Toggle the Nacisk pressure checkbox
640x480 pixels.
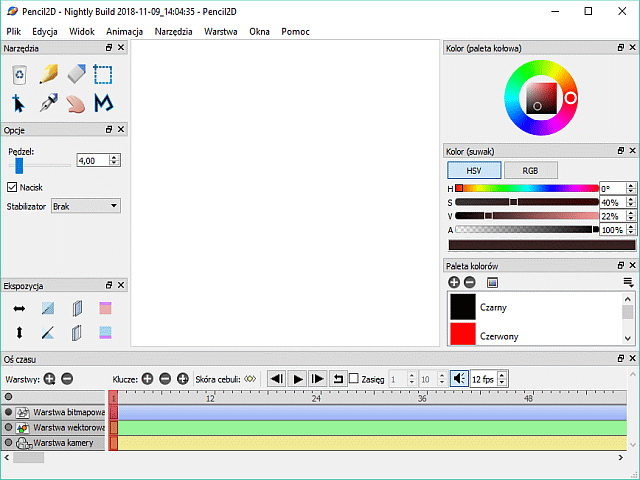[12, 187]
